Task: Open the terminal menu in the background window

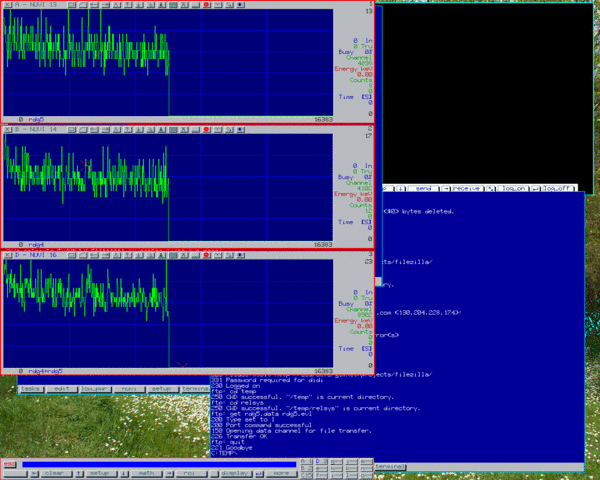Action: 195,389
